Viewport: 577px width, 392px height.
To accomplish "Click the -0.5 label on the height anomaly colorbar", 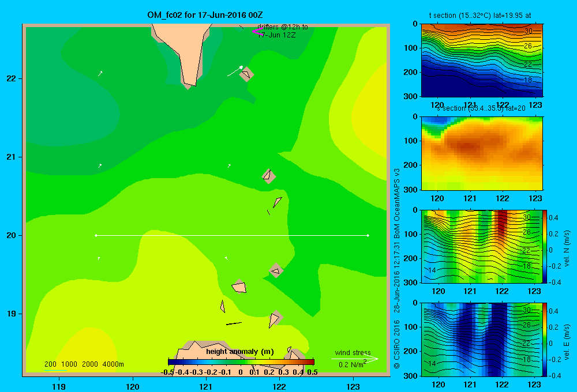I will click(x=168, y=372).
